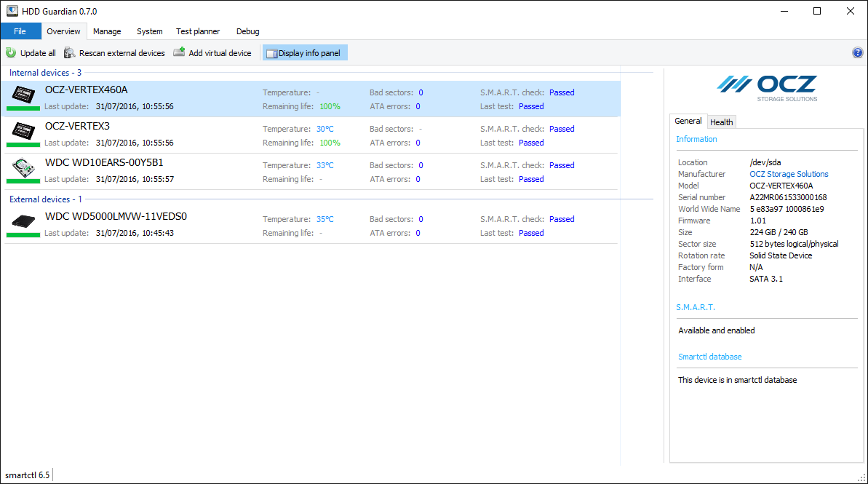Click the Smartctl database section heading
The image size is (868, 484).
[x=709, y=357]
